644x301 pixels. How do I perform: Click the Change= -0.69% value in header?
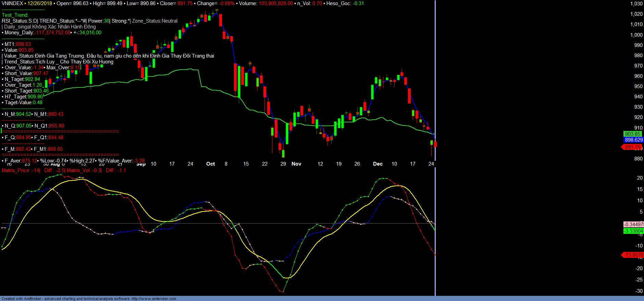click(227, 3)
